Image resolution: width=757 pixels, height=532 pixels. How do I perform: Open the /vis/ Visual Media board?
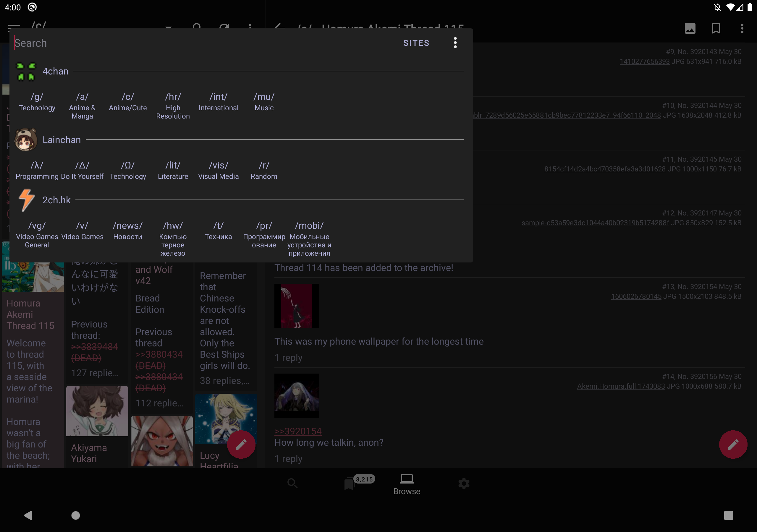click(x=218, y=170)
